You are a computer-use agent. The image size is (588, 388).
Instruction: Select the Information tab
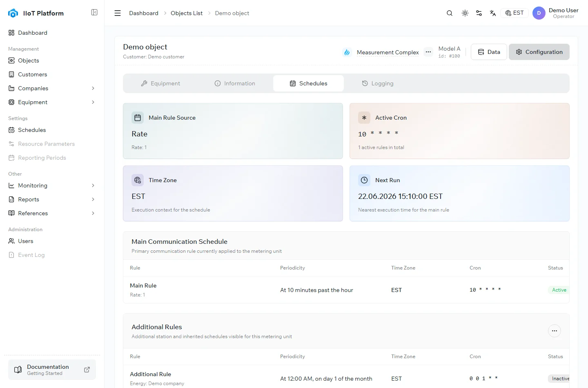[235, 83]
